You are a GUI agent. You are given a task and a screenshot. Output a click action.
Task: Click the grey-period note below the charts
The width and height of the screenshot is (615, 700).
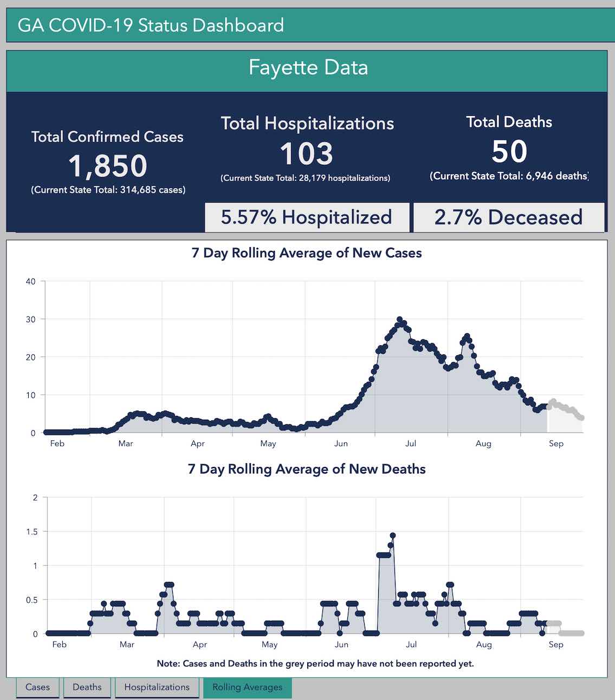click(315, 664)
